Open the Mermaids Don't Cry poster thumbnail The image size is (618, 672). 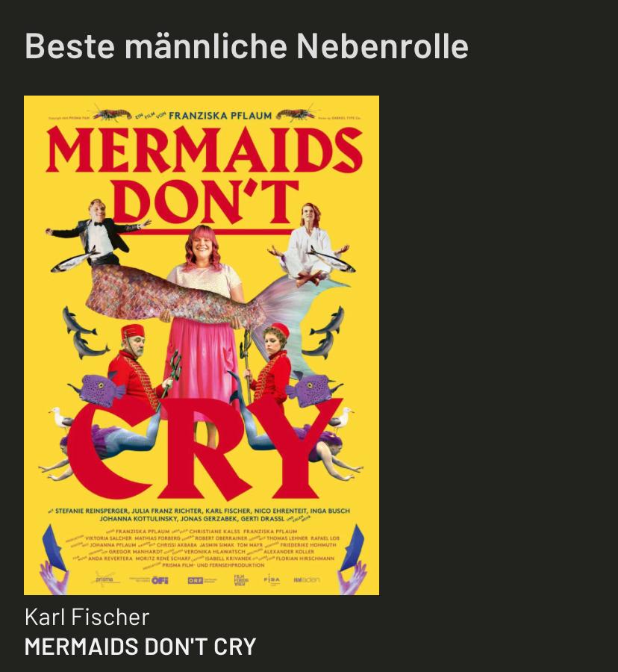(x=202, y=345)
